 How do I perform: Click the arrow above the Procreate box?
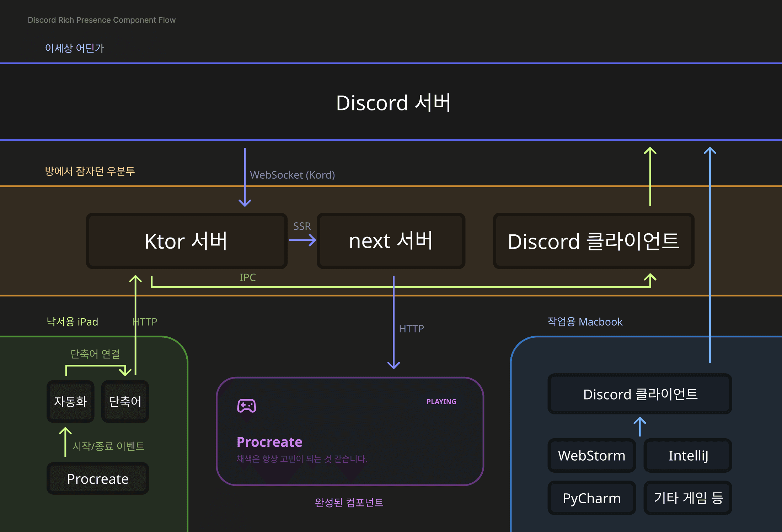65,441
